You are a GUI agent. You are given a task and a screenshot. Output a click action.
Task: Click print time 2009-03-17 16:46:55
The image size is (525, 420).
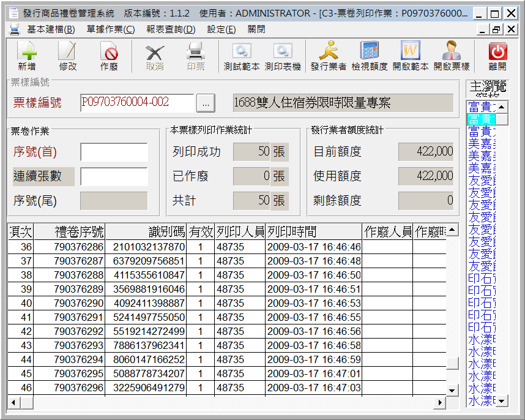point(314,318)
